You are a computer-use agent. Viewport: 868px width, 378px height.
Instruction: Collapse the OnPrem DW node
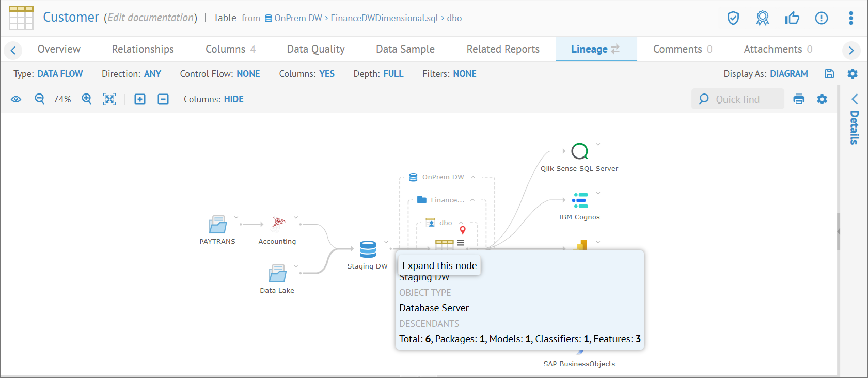coord(473,177)
